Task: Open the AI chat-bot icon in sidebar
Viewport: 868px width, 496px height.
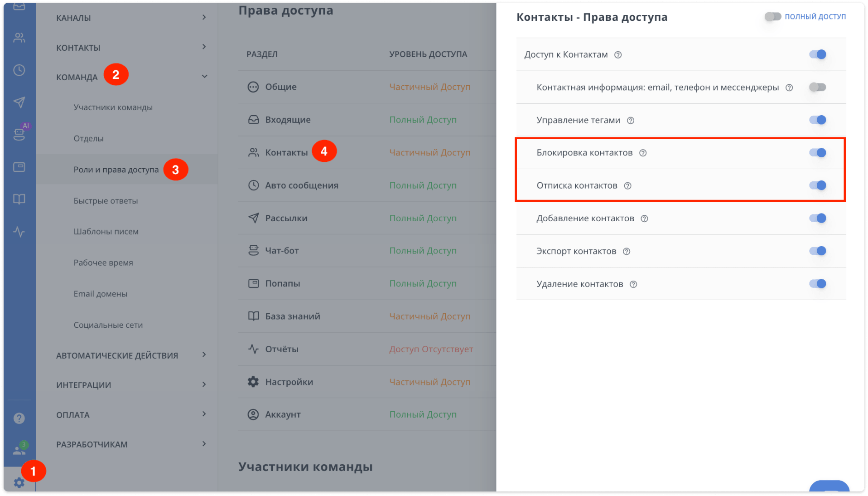Action: click(19, 133)
